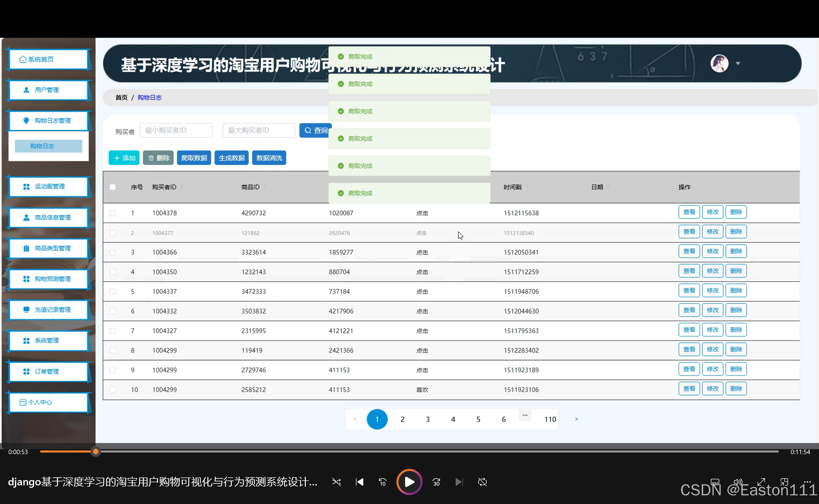Viewport: 819px width, 504px height.
Task: Expand 购物预测管理 in the sidebar
Action: pyautogui.click(x=49, y=279)
